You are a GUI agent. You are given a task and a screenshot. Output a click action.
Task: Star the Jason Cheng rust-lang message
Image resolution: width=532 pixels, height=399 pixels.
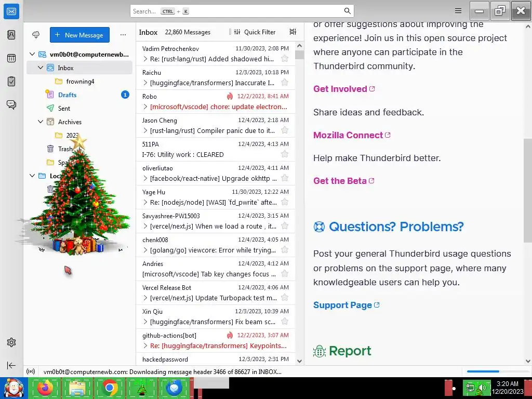tap(285, 130)
